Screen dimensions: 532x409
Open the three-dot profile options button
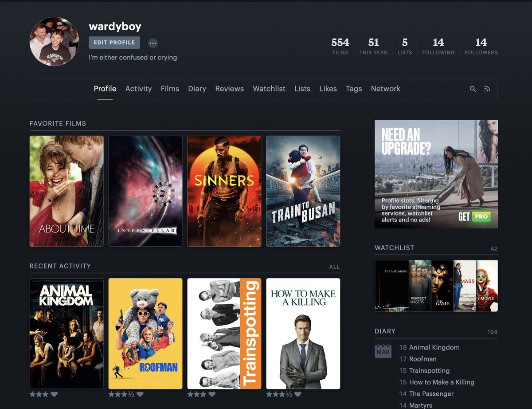[x=153, y=43]
